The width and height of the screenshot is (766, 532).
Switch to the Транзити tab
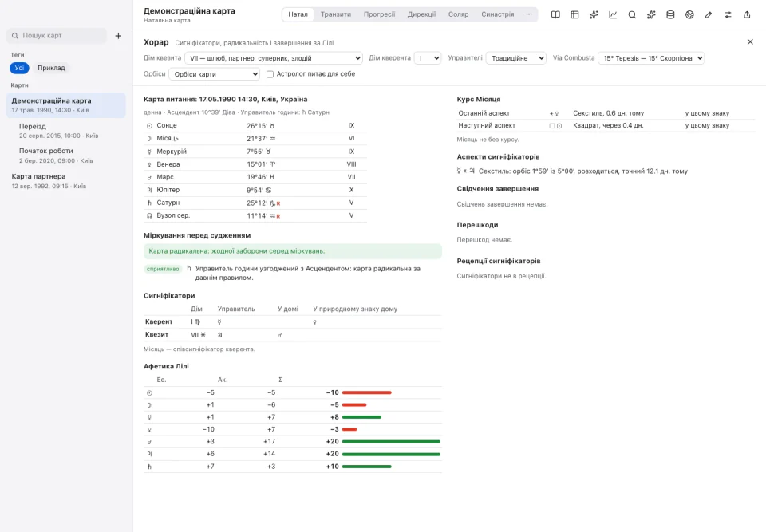336,14
